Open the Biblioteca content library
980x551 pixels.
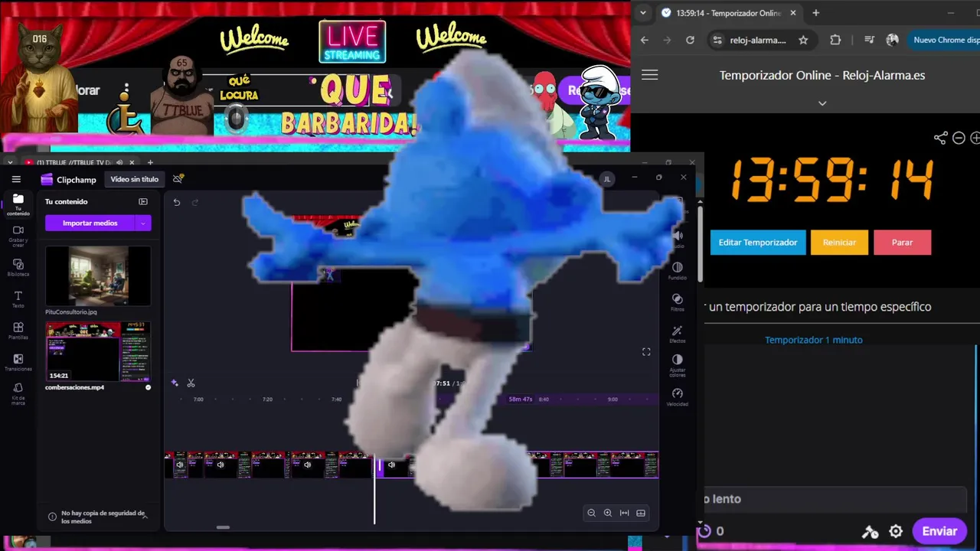(x=18, y=268)
